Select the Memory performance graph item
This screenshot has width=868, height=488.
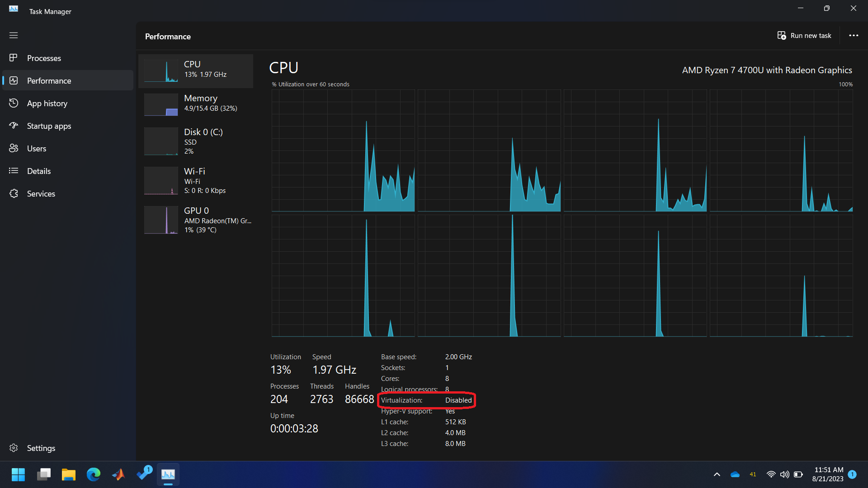click(195, 103)
